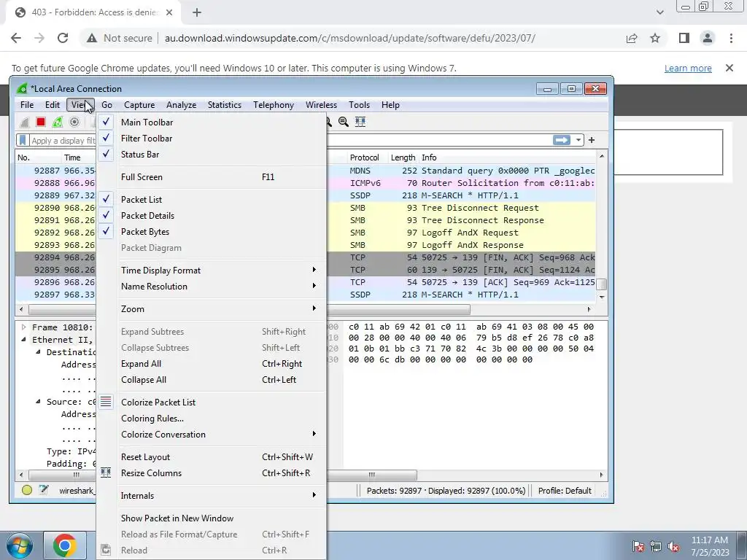The image size is (747, 560).
Task: Click the Chrome address bar URL
Action: pos(350,38)
